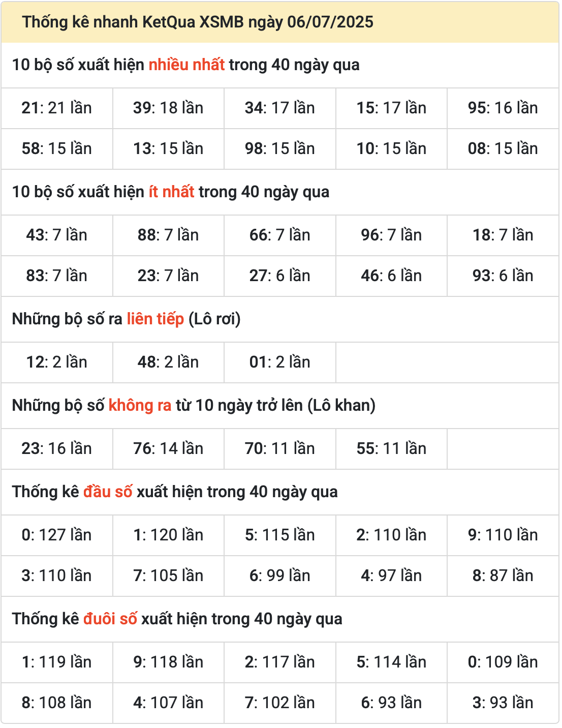Click the title 'Thống kê nhanh KetQua XSMB'
The image size is (562, 728).
click(133, 22)
